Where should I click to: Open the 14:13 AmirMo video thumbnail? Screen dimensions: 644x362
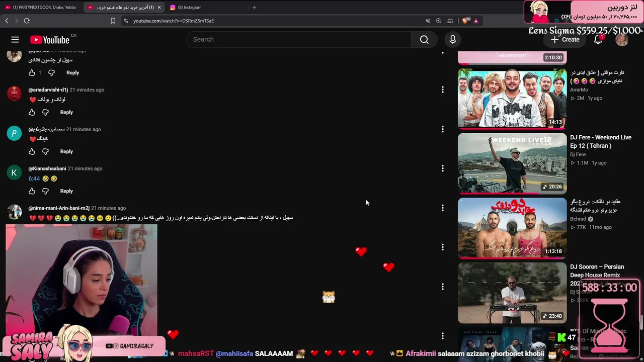point(512,99)
